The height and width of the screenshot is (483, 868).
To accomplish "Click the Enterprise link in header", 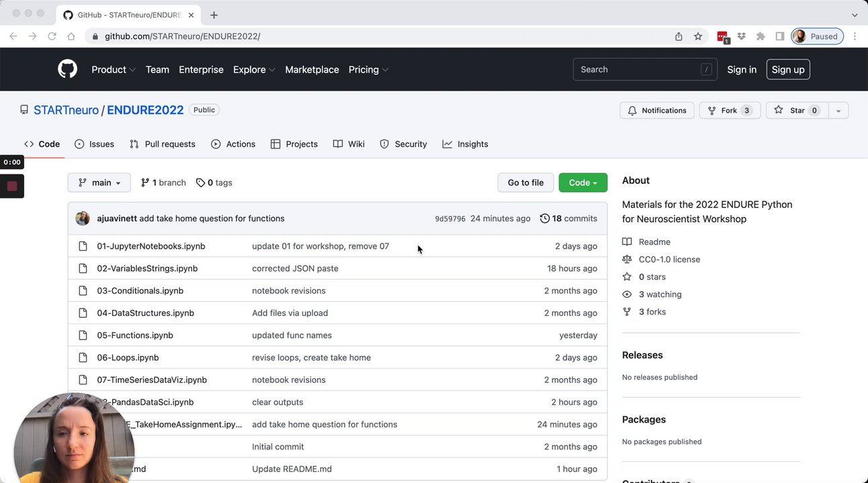I will [201, 69].
